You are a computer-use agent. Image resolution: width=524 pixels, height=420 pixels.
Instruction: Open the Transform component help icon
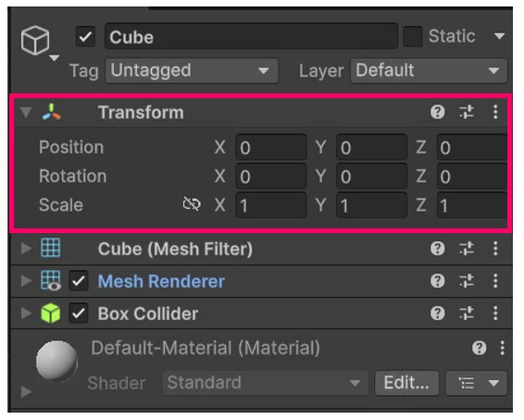coord(438,112)
